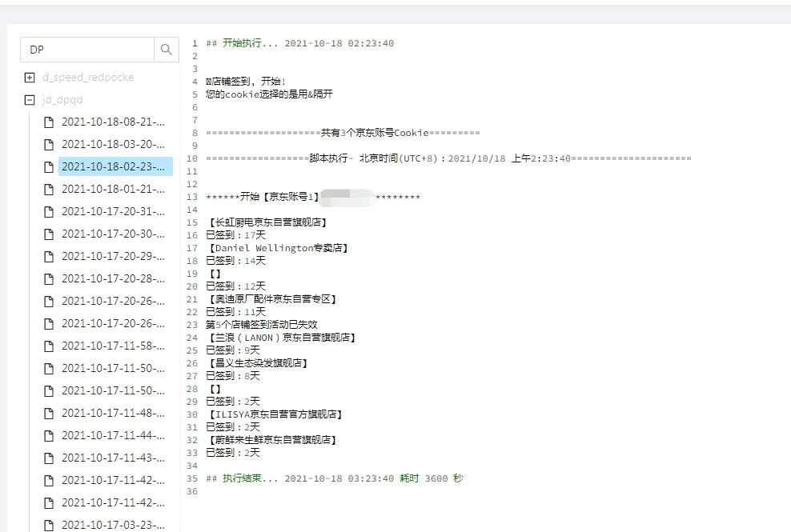Open log file 2021-10-17-11-43
The width and height of the screenshot is (791, 532).
(x=113, y=458)
